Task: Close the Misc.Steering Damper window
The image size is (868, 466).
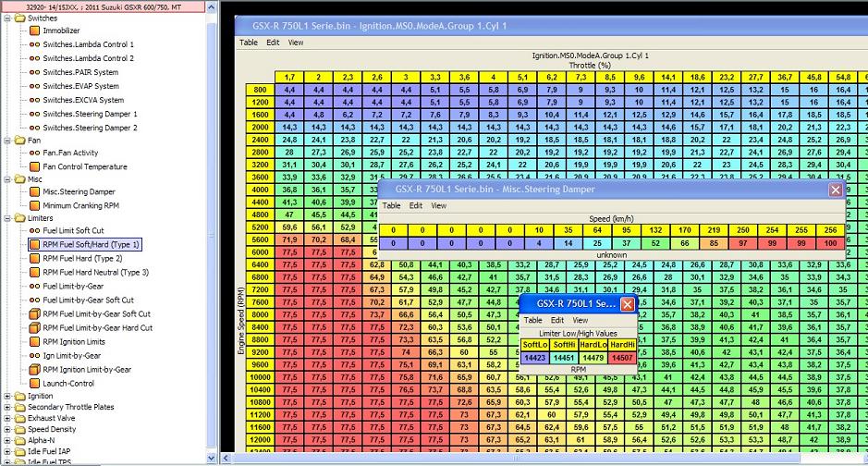Action: point(836,190)
